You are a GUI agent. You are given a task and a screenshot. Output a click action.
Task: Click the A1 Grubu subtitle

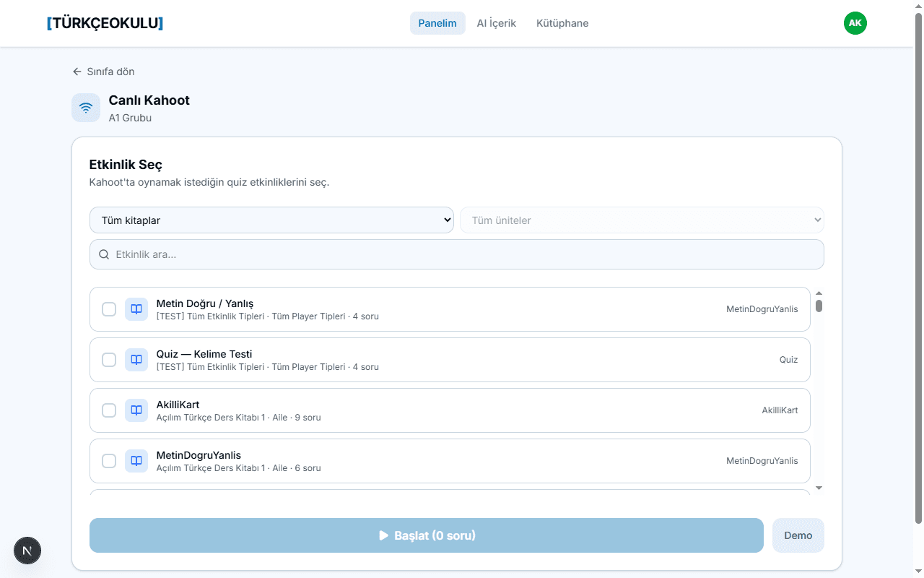point(130,118)
